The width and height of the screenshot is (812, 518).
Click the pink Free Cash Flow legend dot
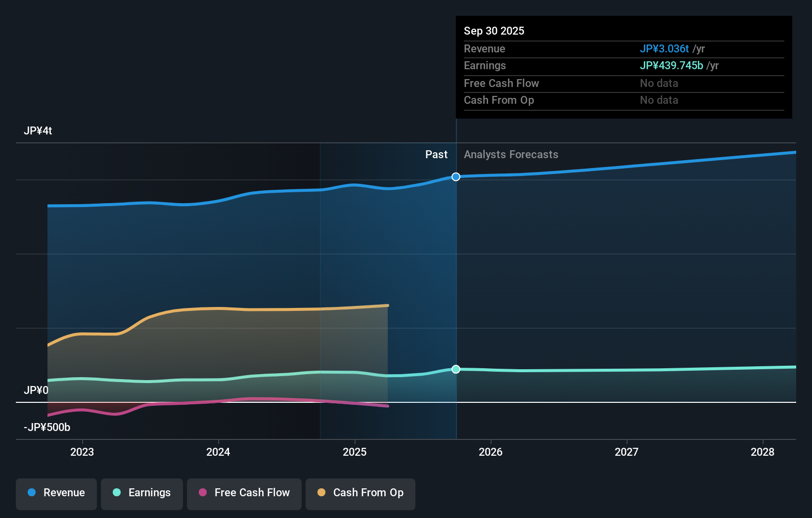point(202,493)
